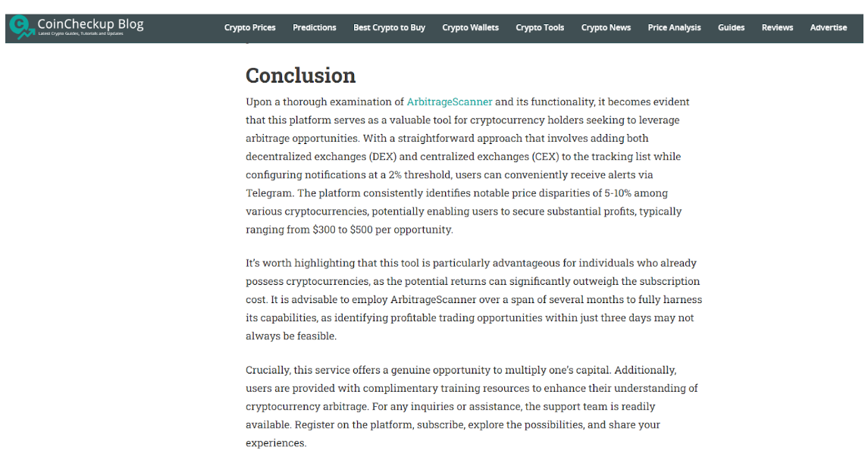868x463 pixels.
Task: Go to the Guides page
Action: (x=731, y=28)
